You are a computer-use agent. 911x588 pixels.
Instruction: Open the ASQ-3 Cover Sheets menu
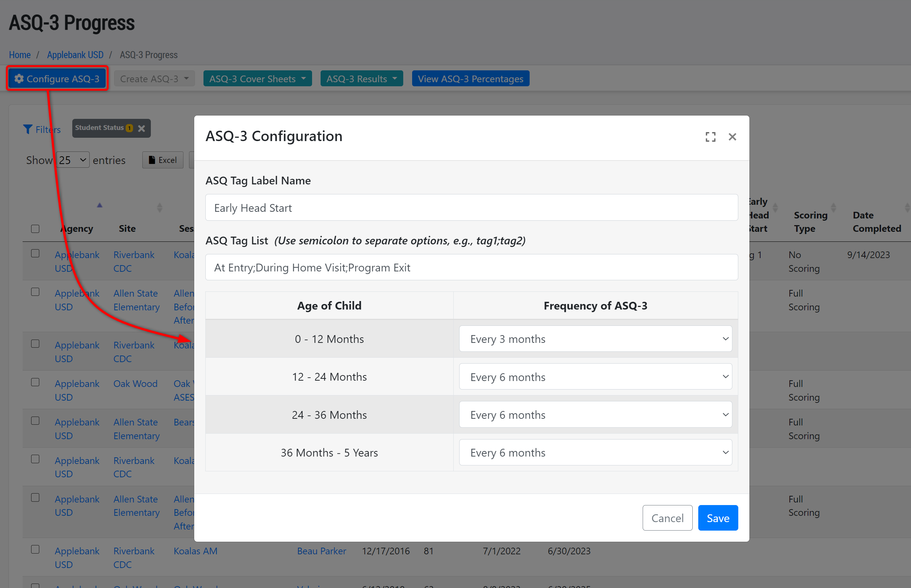coord(257,78)
